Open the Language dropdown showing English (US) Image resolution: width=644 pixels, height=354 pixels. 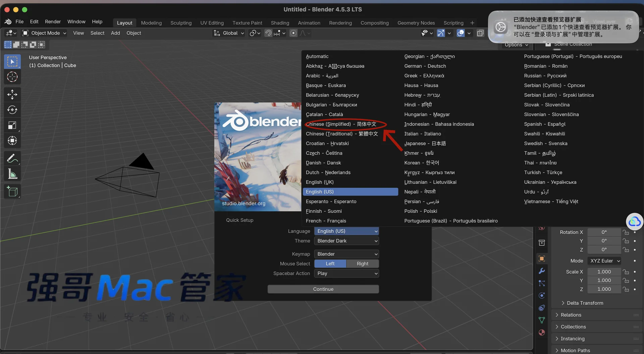pyautogui.click(x=347, y=231)
